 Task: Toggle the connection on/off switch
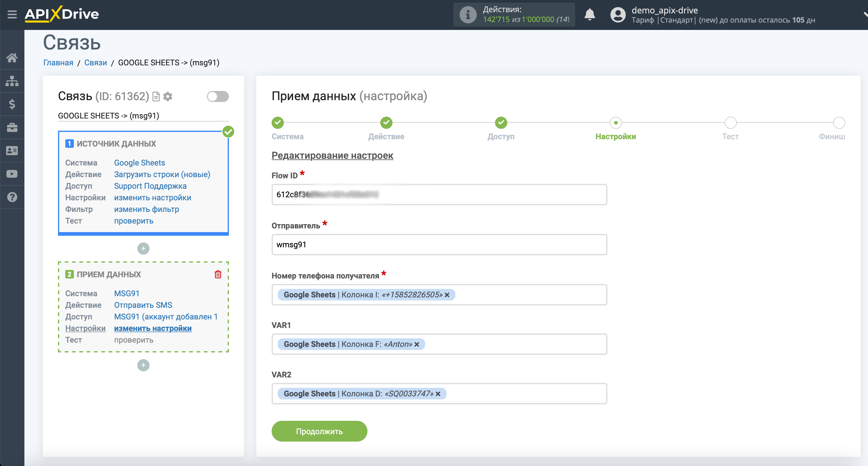pyautogui.click(x=218, y=97)
